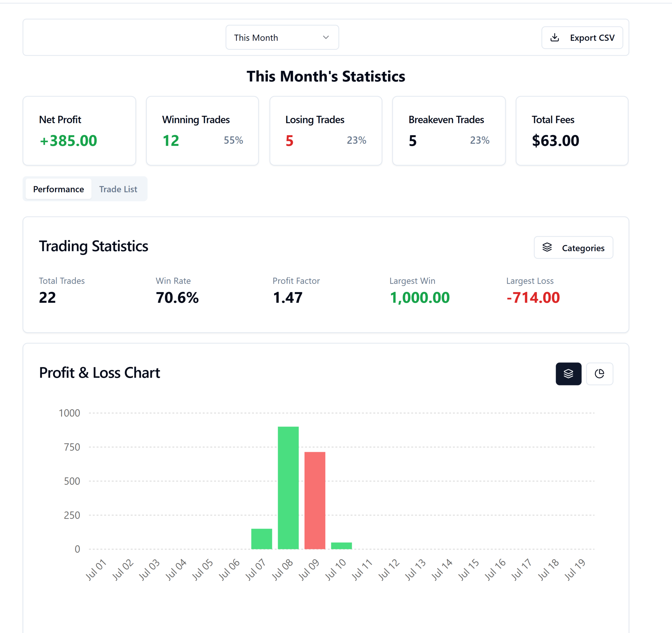Click the download icon in Export CSV
This screenshot has height=633, width=672.
(x=555, y=38)
